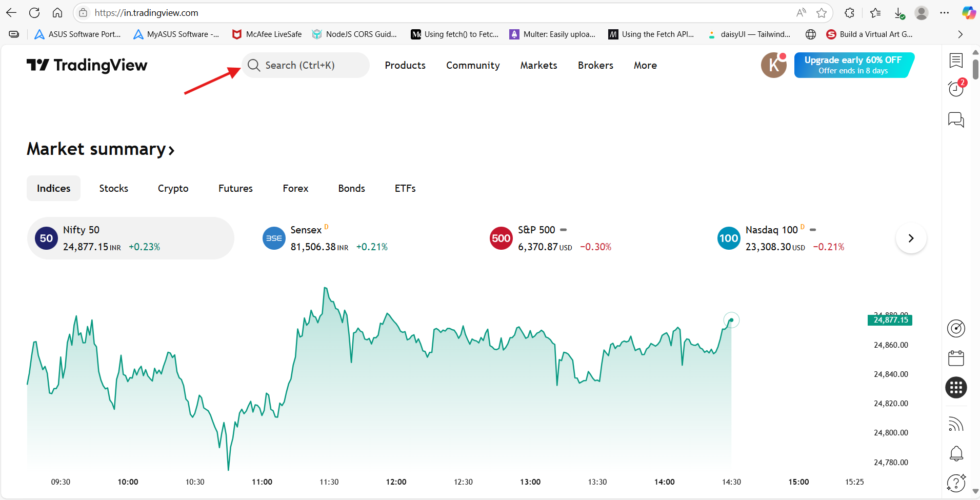Viewport: 980px width, 500px height.
Task: Select the Futures tab
Action: pos(235,188)
